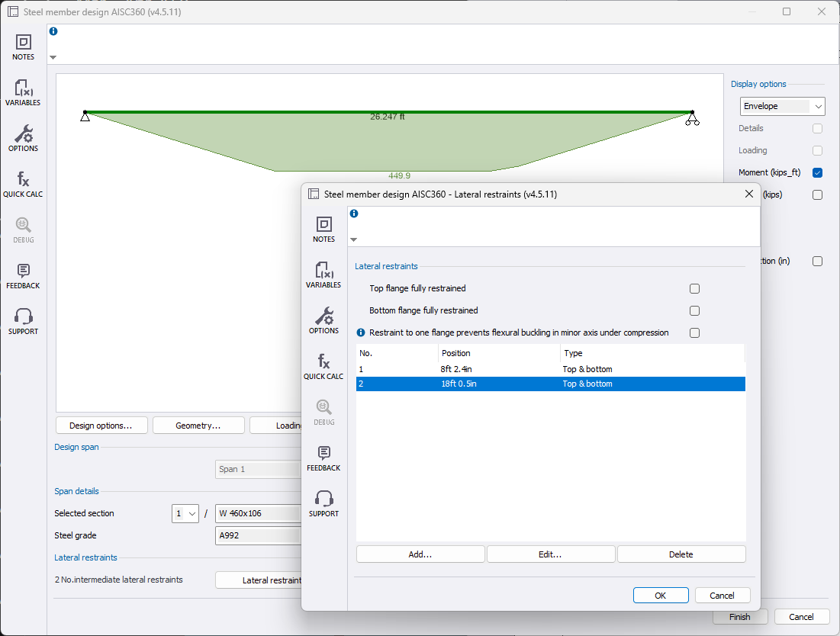The height and width of the screenshot is (636, 840).
Task: Click the Design options... button
Action: [101, 426]
